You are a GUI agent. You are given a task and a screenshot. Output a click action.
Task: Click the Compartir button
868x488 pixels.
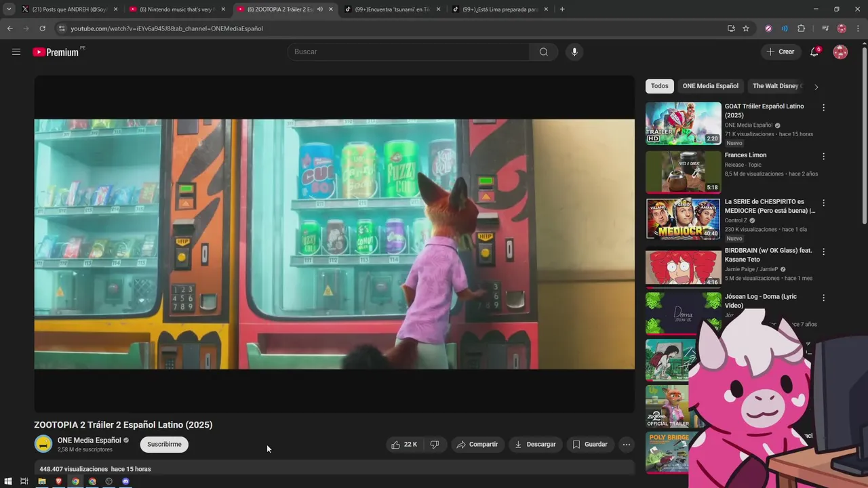477,445
